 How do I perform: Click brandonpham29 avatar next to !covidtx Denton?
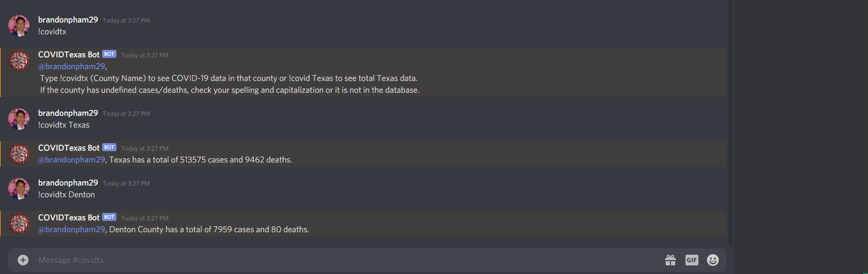click(19, 189)
